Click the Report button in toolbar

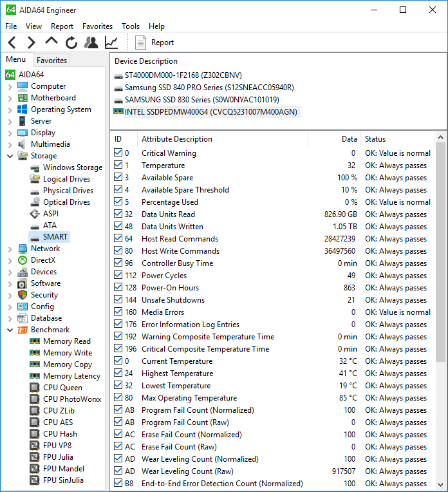[x=155, y=43]
